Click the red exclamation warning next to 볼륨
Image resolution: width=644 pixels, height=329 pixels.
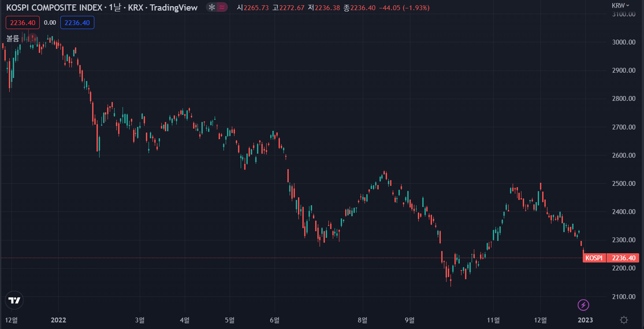32,38
